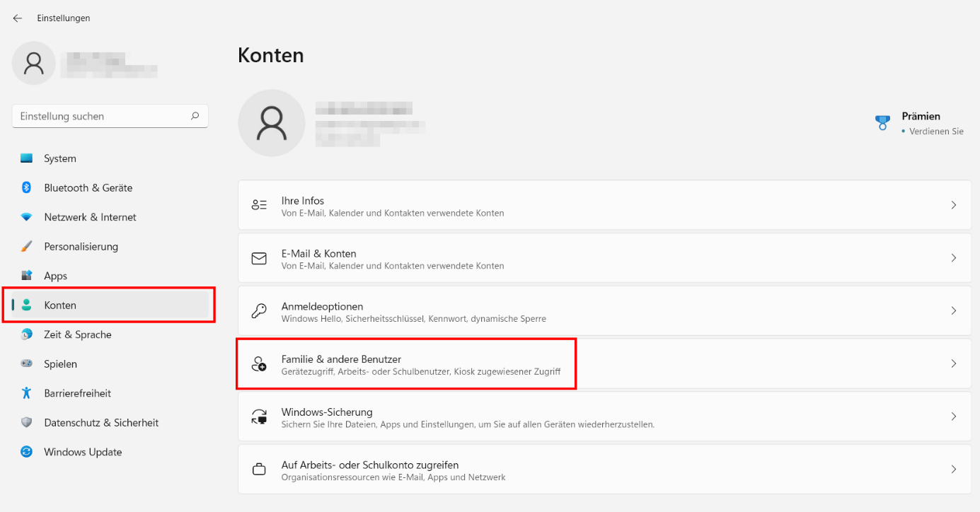Click the sidebar profile avatar
The height and width of the screenshot is (512, 980).
(33, 63)
